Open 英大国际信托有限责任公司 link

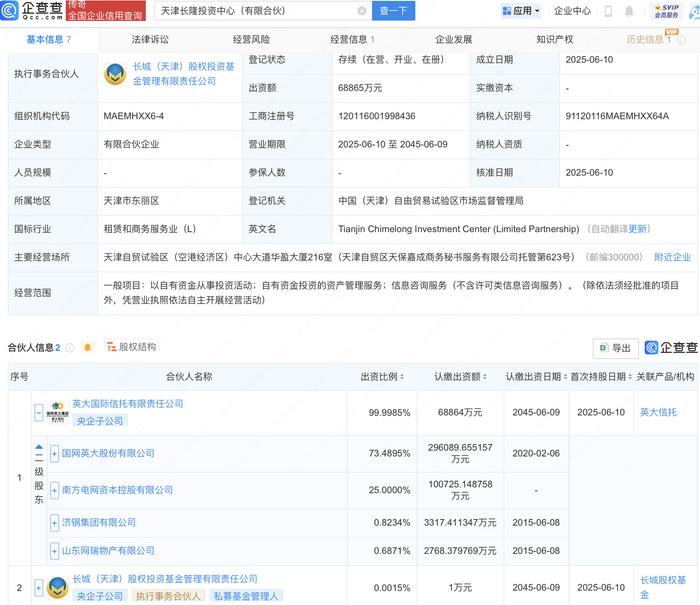pos(128,404)
